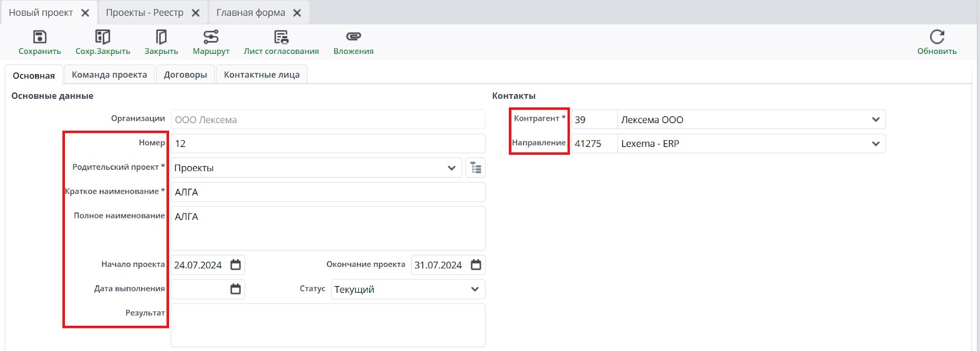The image size is (980, 351).
Task: Click the Краткое наименование input field
Action: click(328, 192)
